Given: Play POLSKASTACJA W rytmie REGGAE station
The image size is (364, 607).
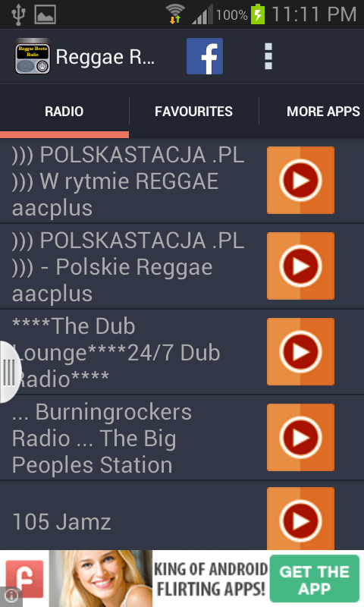Looking at the screenshot, I should 300,181.
